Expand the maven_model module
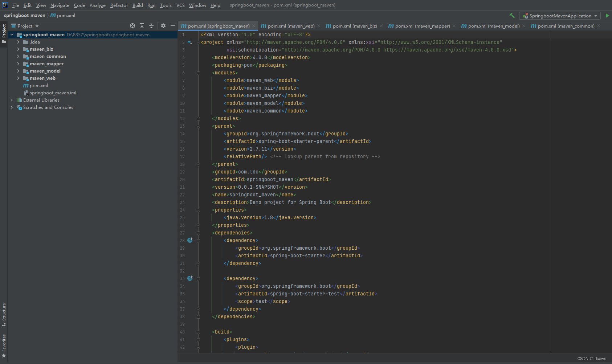The height and width of the screenshot is (364, 612). coord(18,71)
